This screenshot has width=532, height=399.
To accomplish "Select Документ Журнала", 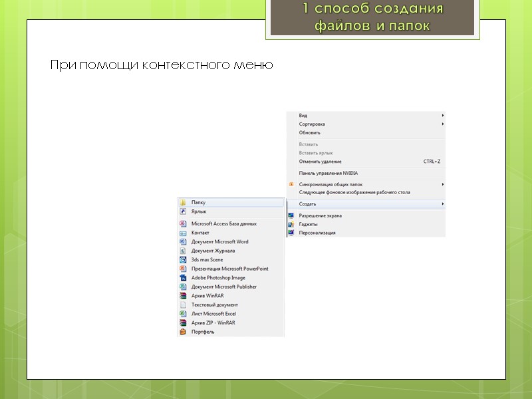I will (x=231, y=251).
